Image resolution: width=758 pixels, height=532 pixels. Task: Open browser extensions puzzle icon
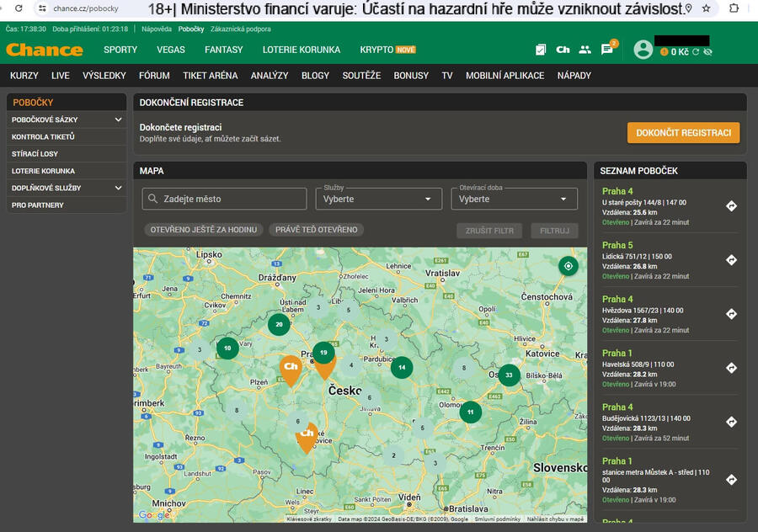pyautogui.click(x=734, y=8)
